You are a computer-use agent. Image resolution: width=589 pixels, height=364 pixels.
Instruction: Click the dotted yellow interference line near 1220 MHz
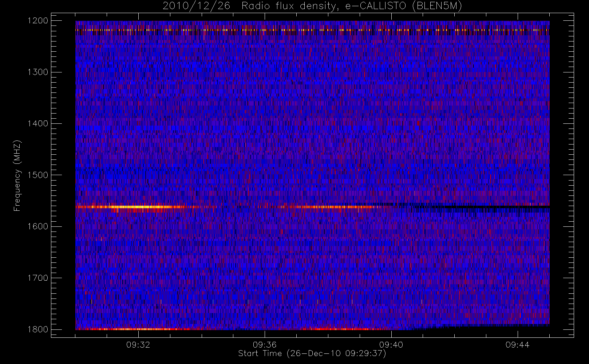312,30
